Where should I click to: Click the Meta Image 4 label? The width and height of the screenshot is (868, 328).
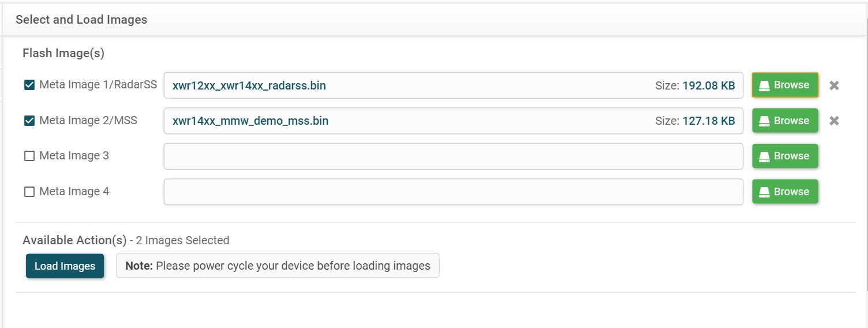(74, 192)
